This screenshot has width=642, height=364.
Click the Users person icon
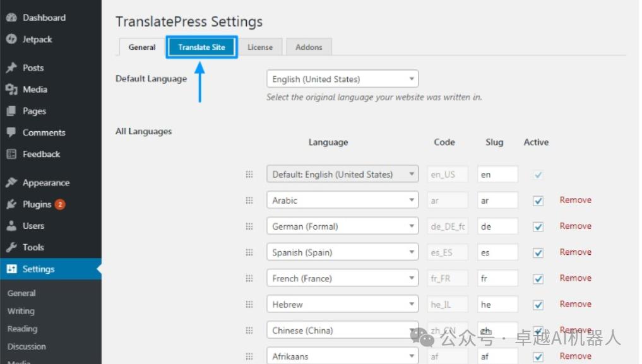pos(11,226)
